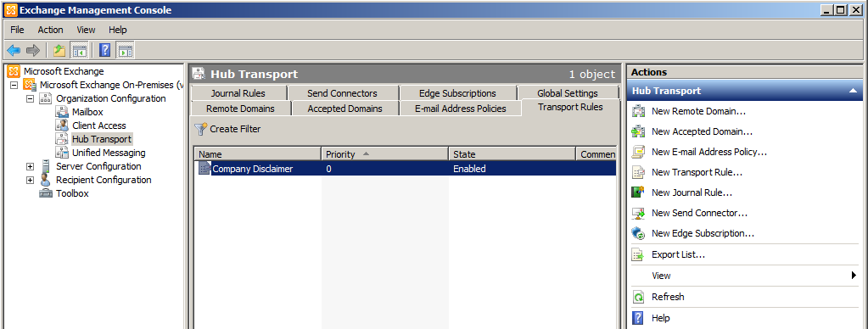Click the Forward arrow toolbar icon

33,50
